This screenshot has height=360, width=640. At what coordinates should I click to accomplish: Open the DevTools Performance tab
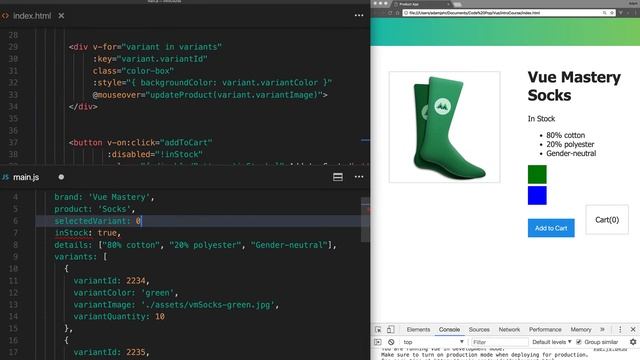(545, 329)
